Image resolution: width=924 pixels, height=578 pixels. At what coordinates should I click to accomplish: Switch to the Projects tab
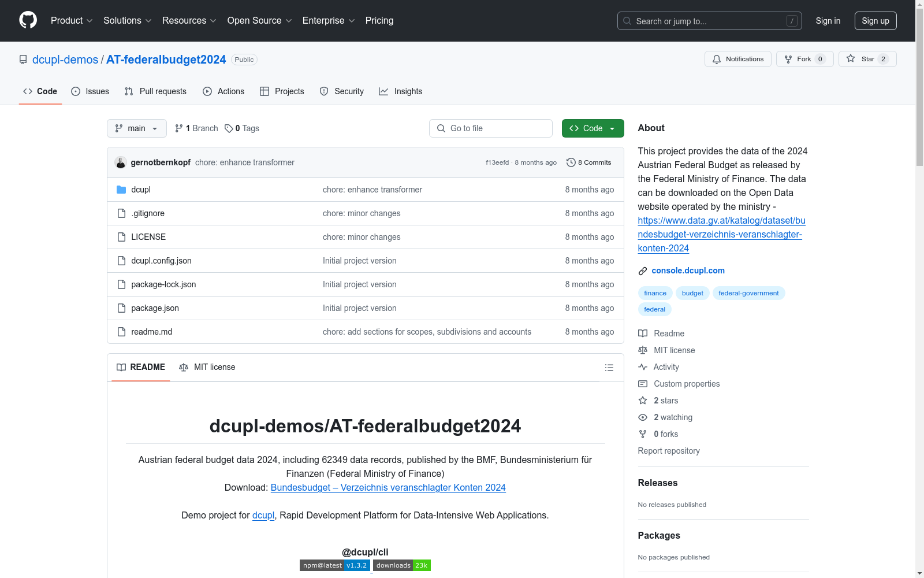click(282, 91)
